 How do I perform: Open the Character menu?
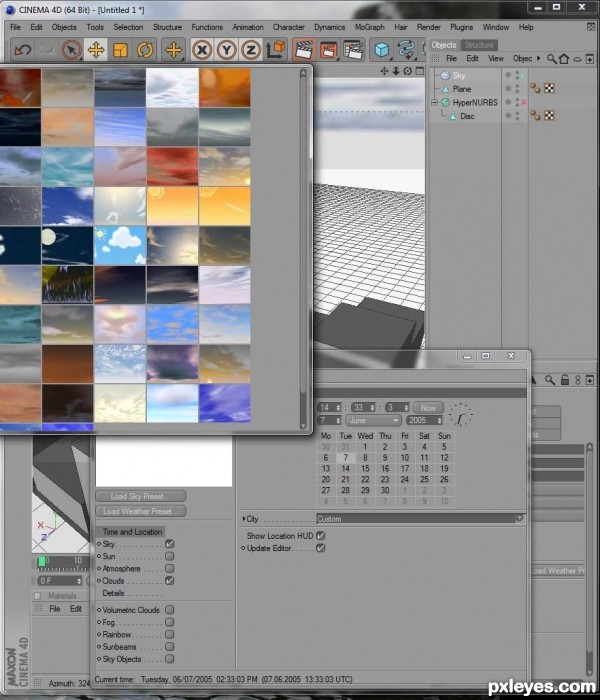click(288, 27)
